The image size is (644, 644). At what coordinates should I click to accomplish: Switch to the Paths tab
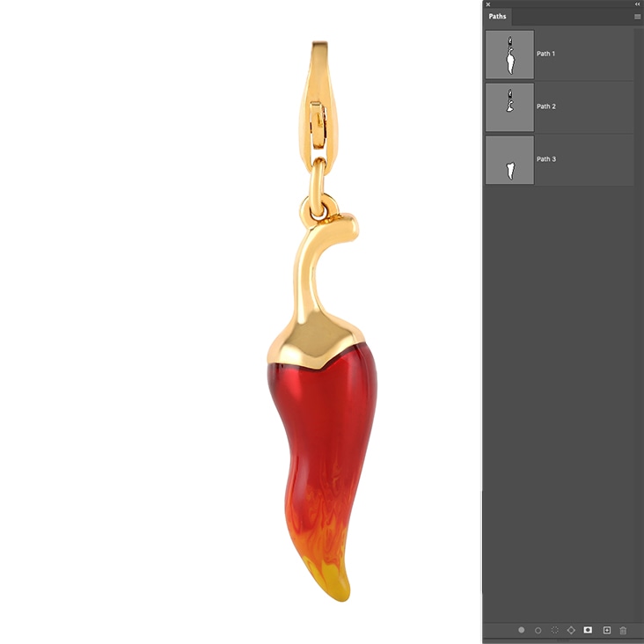[498, 17]
